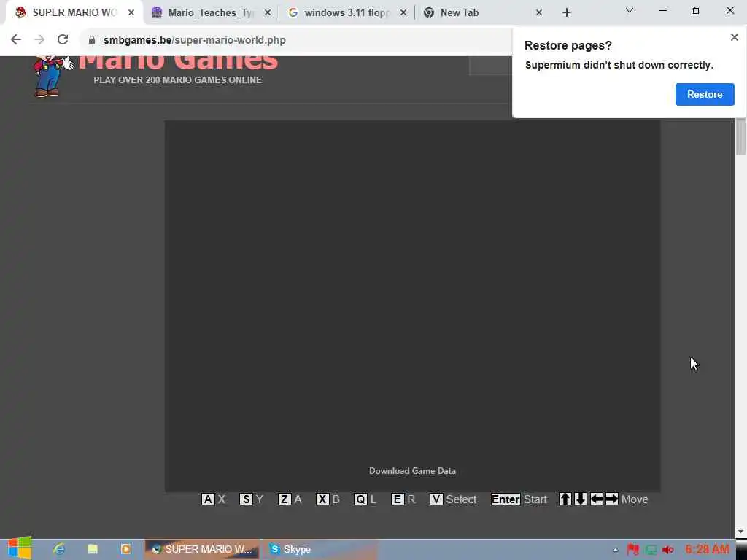Open Skype from the taskbar
Viewport: 747px width, 560px height.
320,550
